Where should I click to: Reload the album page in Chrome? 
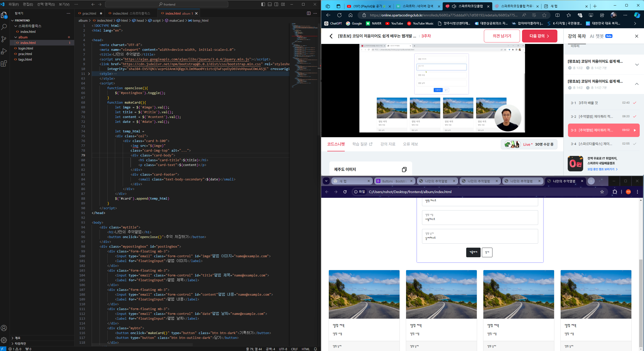(x=345, y=192)
